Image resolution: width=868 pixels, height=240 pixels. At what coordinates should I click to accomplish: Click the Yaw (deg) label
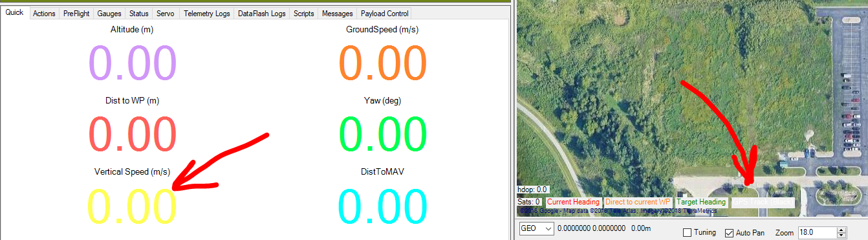pos(383,100)
